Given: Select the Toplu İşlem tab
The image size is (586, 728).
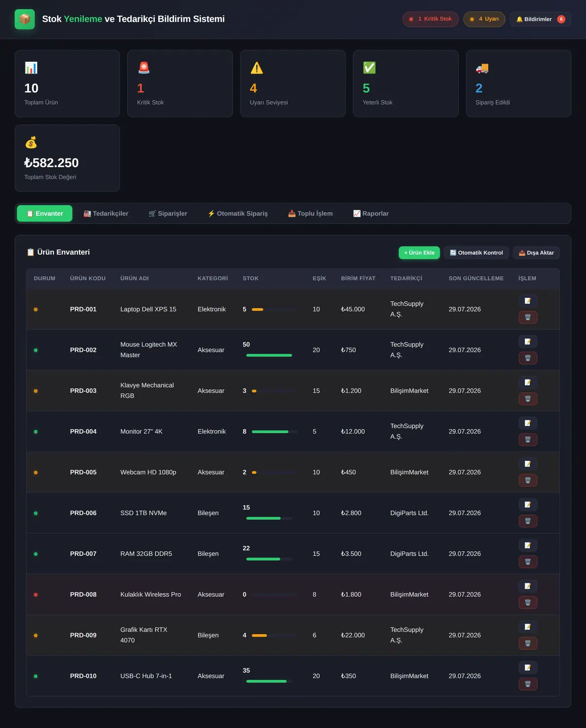Looking at the screenshot, I should tap(311, 213).
